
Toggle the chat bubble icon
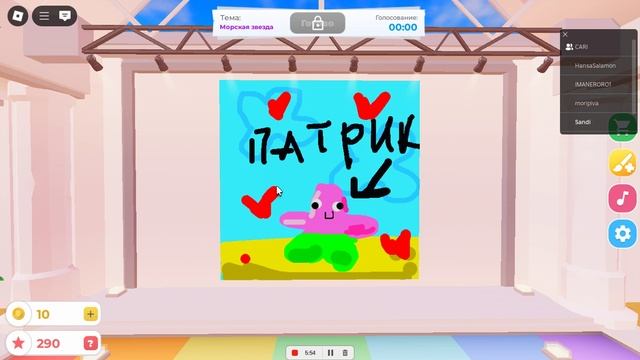(65, 16)
